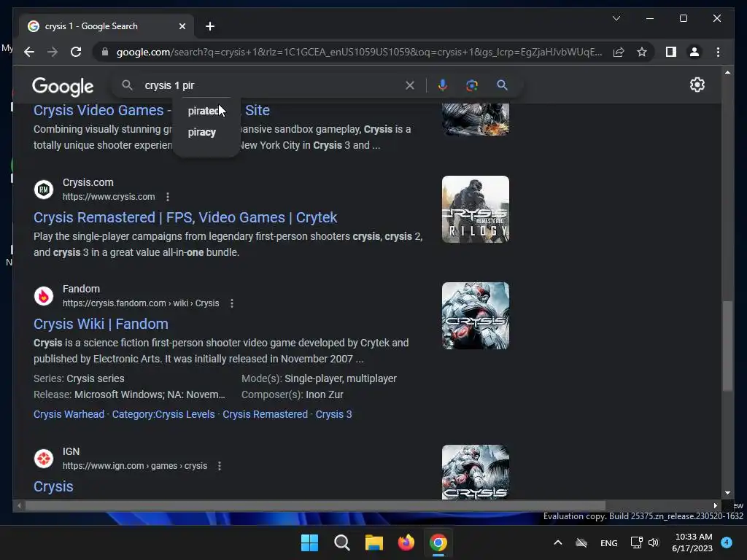
Task: Go back to the previous page
Action: click(29, 52)
